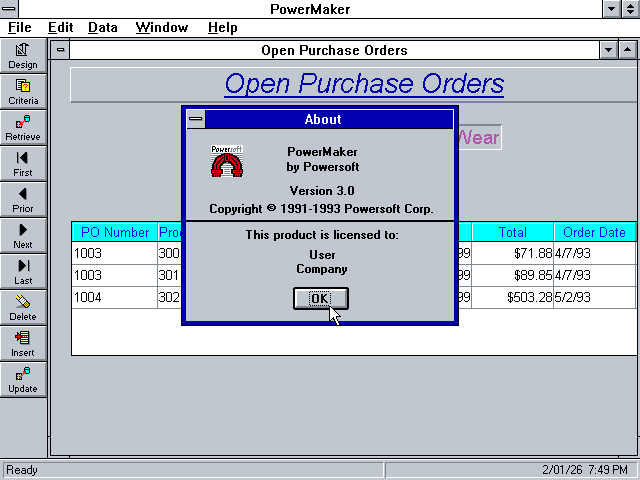The image size is (640, 480).
Task: Jump to Last record
Action: 23,271
